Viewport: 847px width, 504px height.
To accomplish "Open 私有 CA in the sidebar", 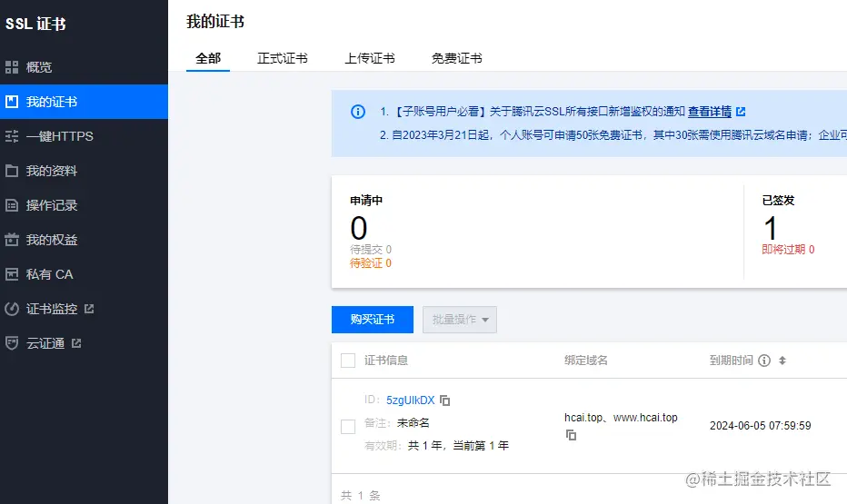I will pos(84,274).
